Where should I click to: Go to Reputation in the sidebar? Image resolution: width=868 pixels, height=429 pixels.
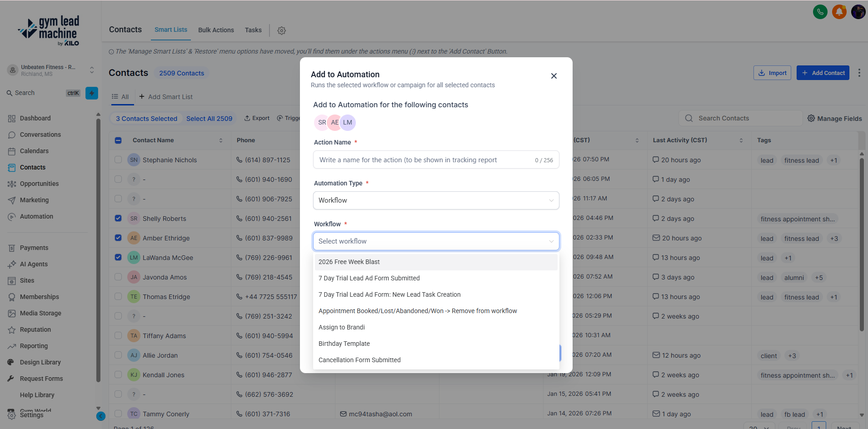coord(35,329)
